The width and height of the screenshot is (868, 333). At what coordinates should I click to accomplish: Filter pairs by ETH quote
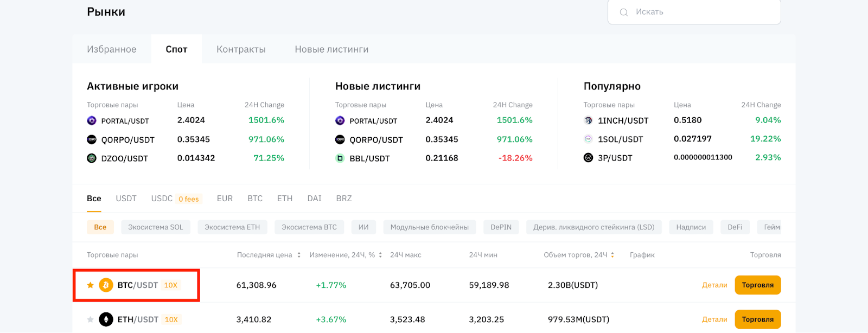[285, 198]
